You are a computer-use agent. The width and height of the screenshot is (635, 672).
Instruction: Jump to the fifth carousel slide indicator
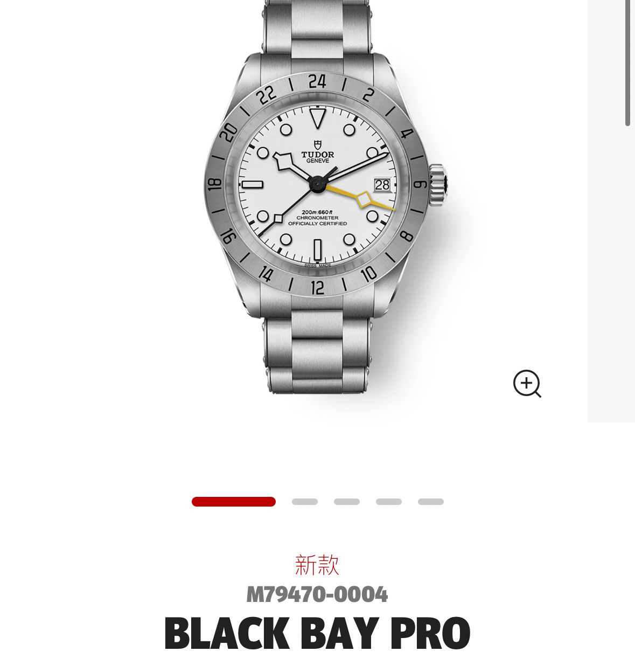[x=431, y=502]
